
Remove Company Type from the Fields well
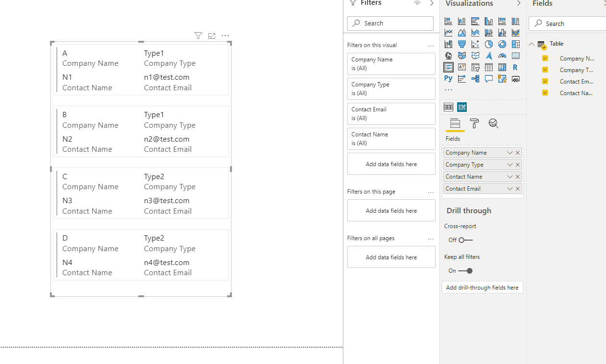pos(518,165)
